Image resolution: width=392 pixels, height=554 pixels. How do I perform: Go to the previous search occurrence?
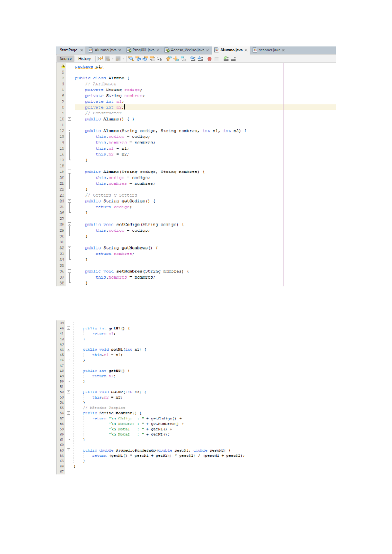pos(138,59)
